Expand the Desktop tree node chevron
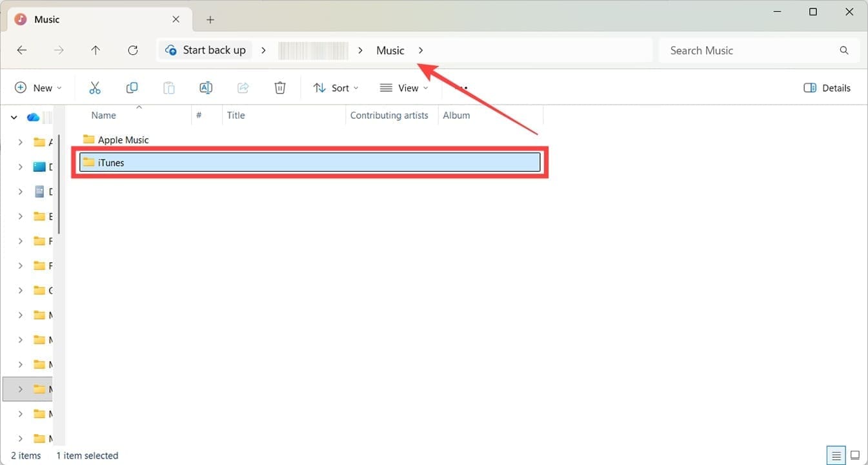 click(x=20, y=167)
